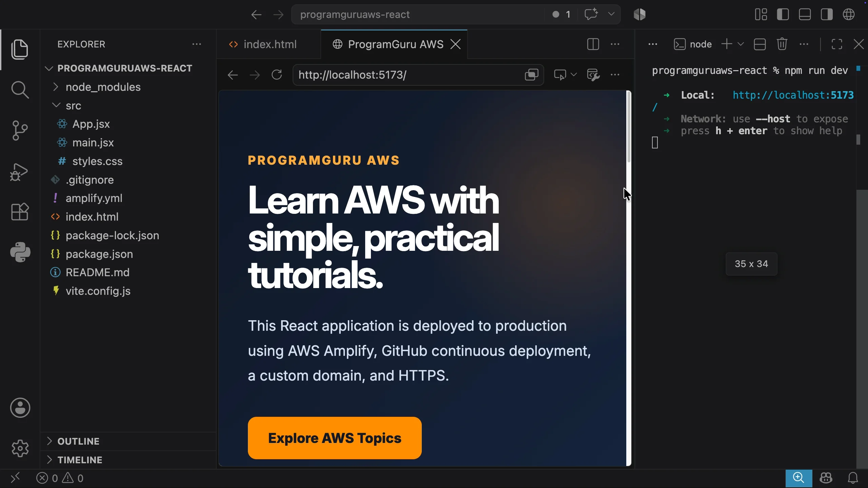Image resolution: width=868 pixels, height=488 pixels.
Task: Open editor more actions ellipsis
Action: coord(615,44)
